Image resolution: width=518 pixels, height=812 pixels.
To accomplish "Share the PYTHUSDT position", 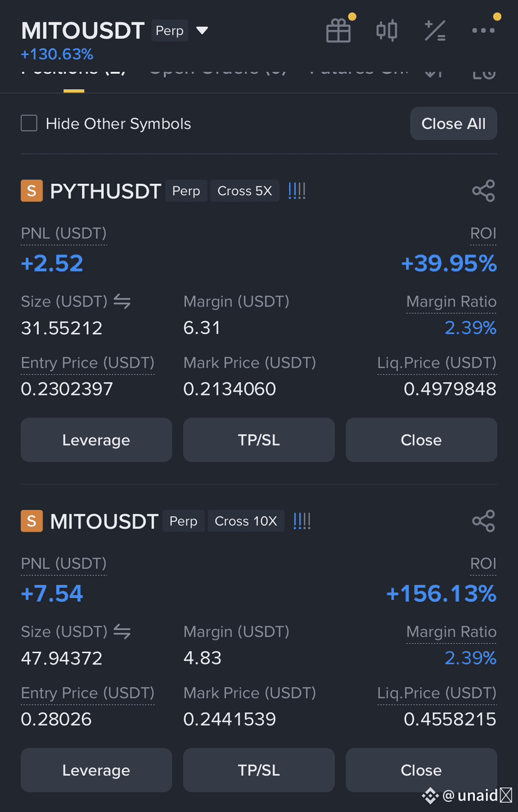I will [x=484, y=191].
